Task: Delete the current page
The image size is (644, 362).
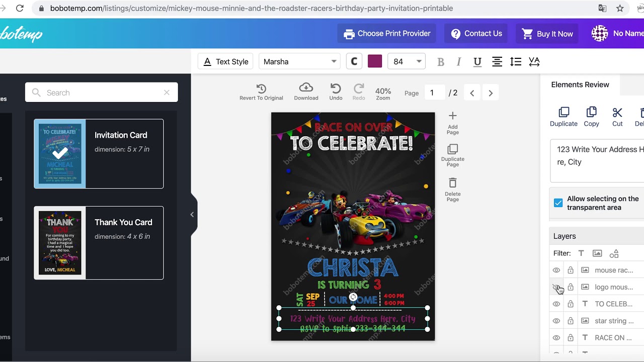Action: click(x=453, y=190)
